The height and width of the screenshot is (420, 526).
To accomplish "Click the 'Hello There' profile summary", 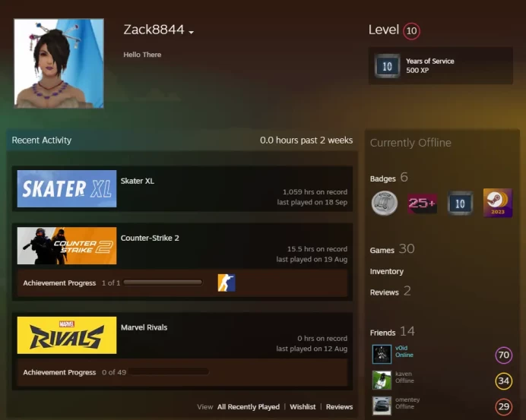I will click(x=142, y=55).
